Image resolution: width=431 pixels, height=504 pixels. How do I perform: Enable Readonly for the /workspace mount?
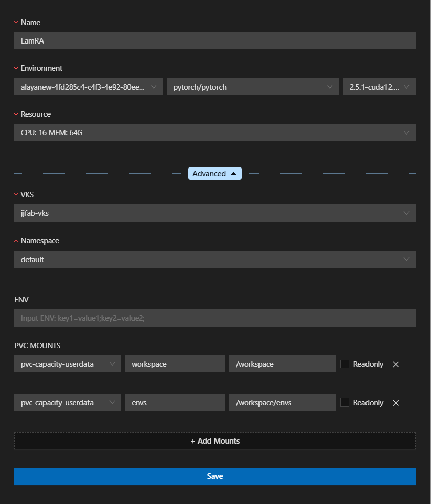tap(345, 364)
